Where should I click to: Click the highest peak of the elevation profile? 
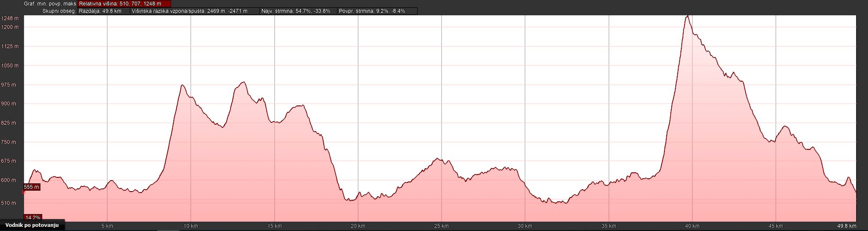coord(687,16)
